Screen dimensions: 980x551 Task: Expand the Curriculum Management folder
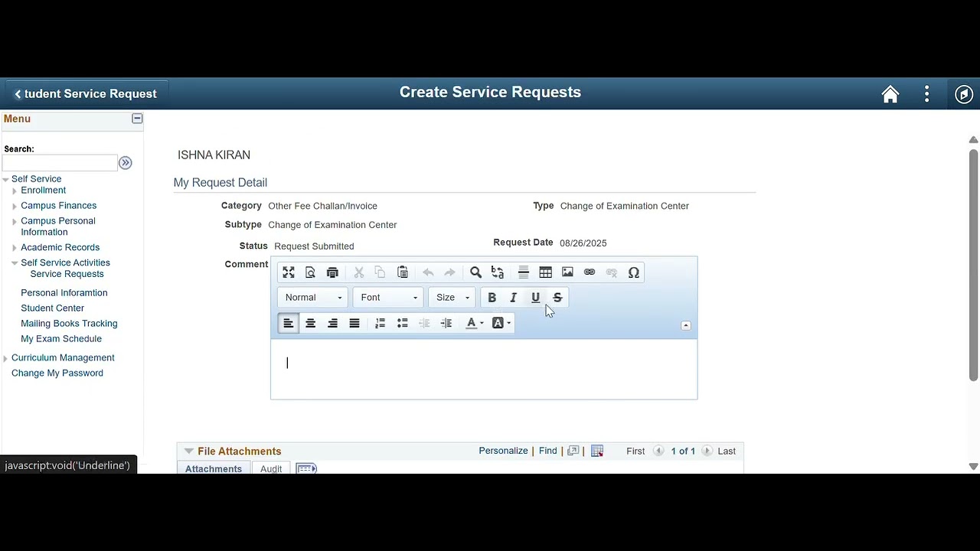pos(5,358)
